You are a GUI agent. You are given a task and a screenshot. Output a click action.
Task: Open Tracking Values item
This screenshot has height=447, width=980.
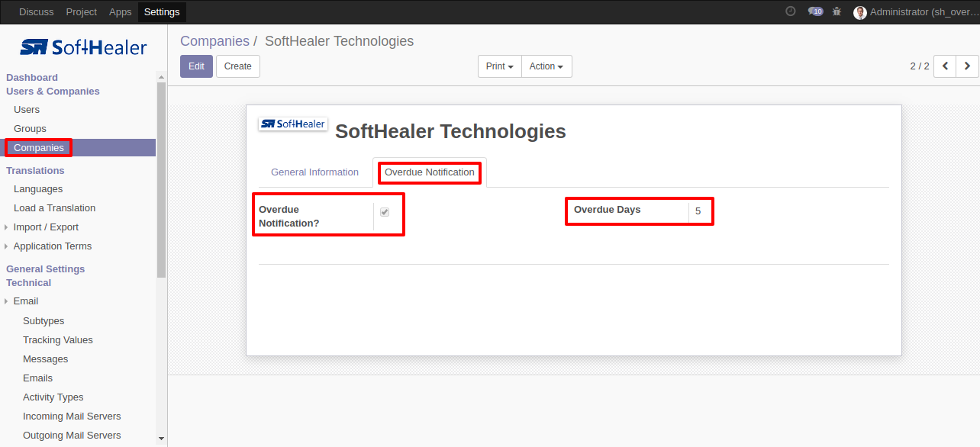click(58, 340)
